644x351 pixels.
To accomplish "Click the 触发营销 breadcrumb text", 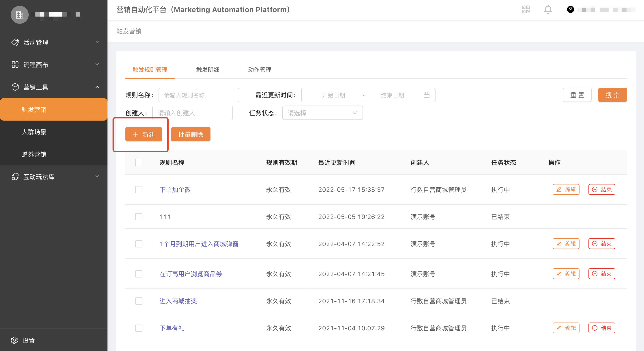I will 129,31.
